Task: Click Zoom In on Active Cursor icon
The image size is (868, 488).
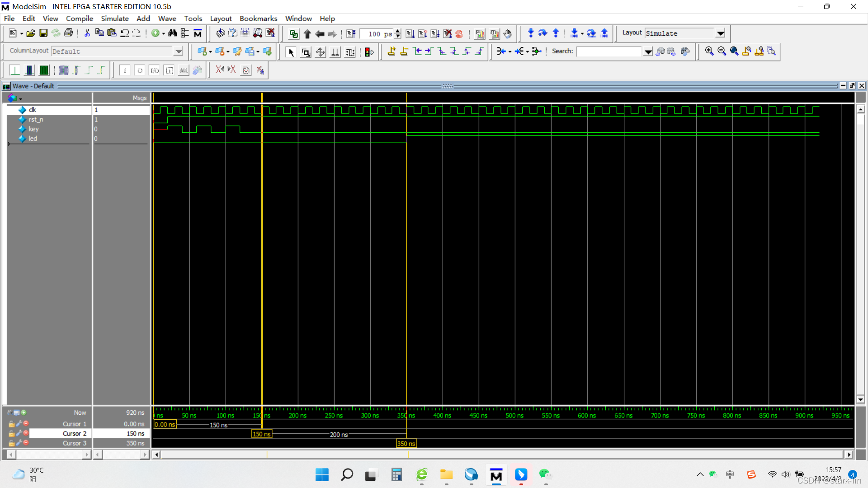Action: point(747,52)
